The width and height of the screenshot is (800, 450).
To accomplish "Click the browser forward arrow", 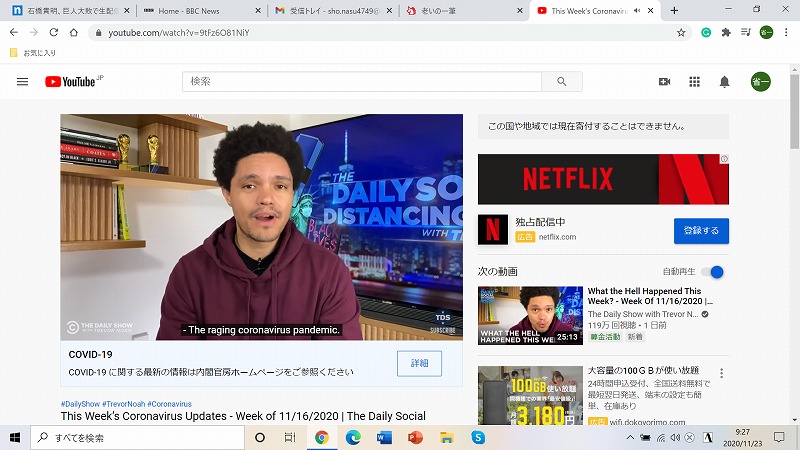I will coord(34,33).
